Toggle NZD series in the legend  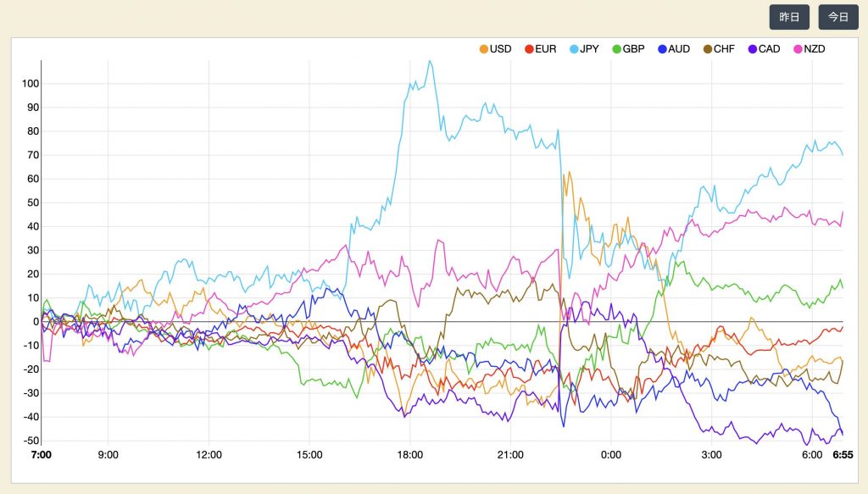pos(810,48)
